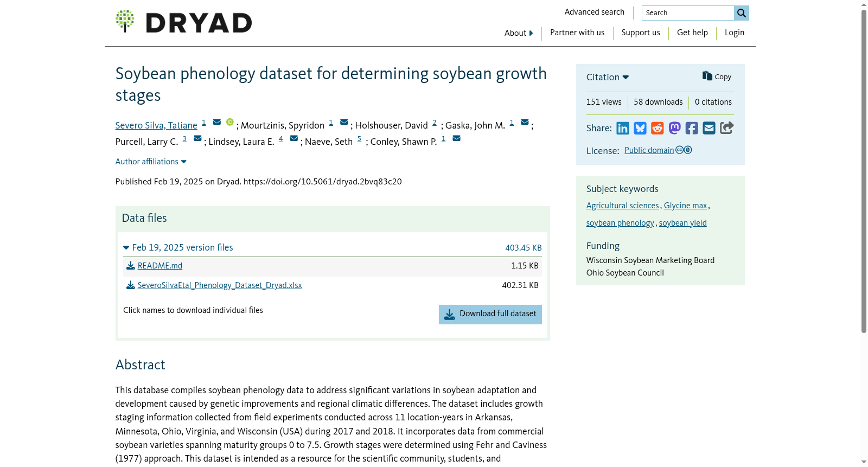Email Spyridon Mourtzinis envelope icon
868x467 pixels.
click(x=344, y=122)
